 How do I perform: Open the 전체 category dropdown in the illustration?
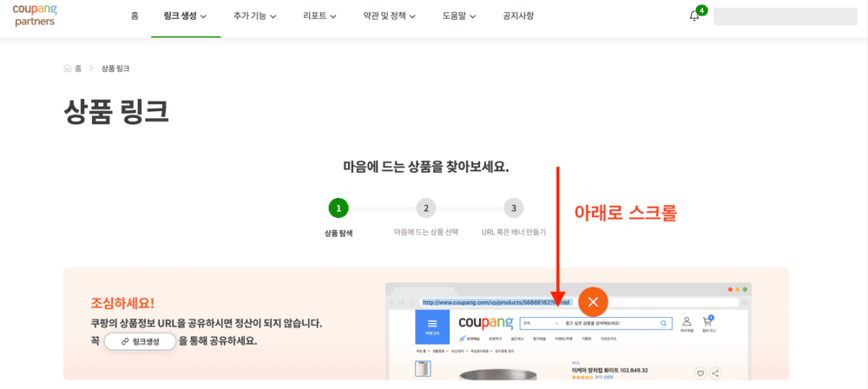pos(540,323)
